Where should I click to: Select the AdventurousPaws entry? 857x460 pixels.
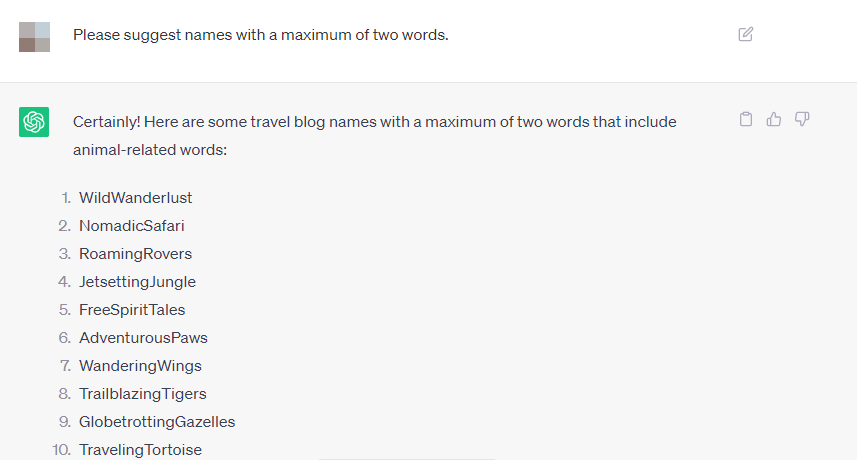[143, 338]
